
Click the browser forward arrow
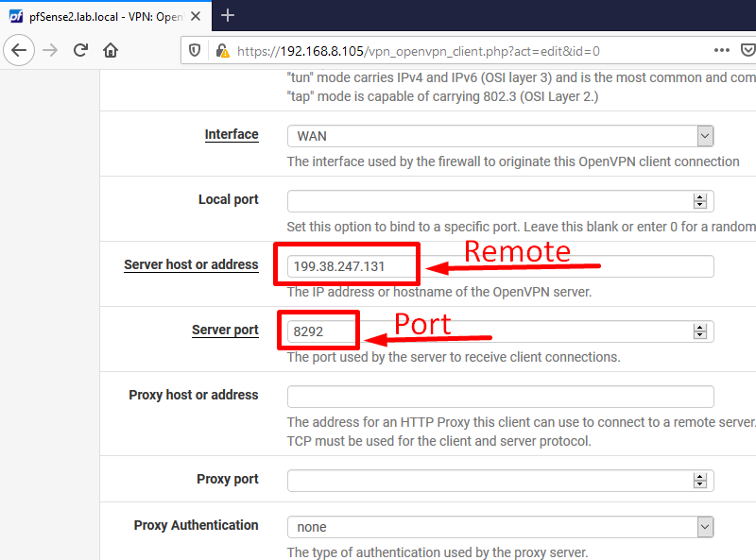point(50,50)
